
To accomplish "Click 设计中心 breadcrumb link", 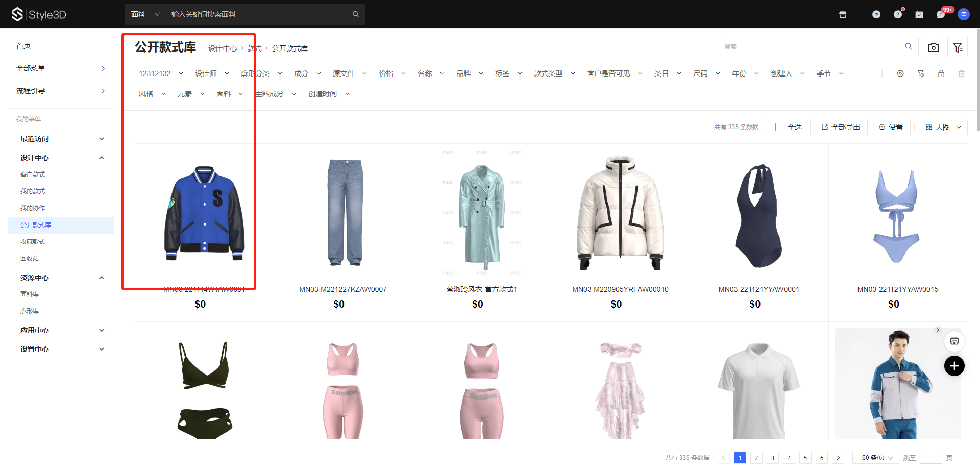I will pos(223,48).
